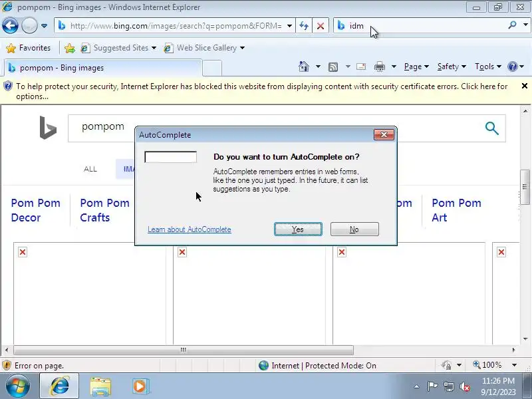Click Yes to turn AutoComplete on

(298, 229)
